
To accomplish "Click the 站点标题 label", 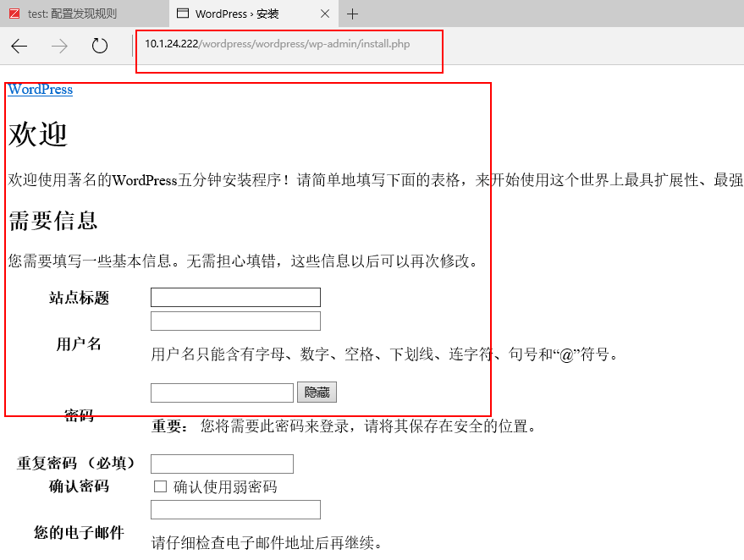I will coord(80,298).
